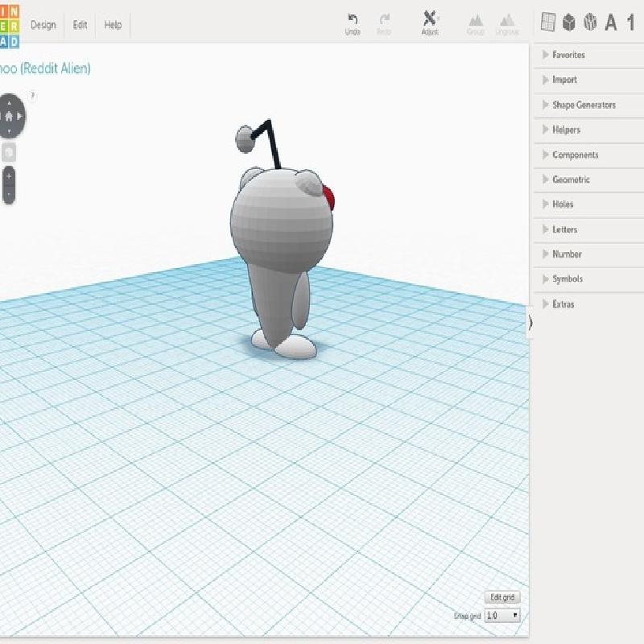Viewport: 644px width, 644px height.
Task: Click the fit view button
Action: pyautogui.click(x=9, y=153)
